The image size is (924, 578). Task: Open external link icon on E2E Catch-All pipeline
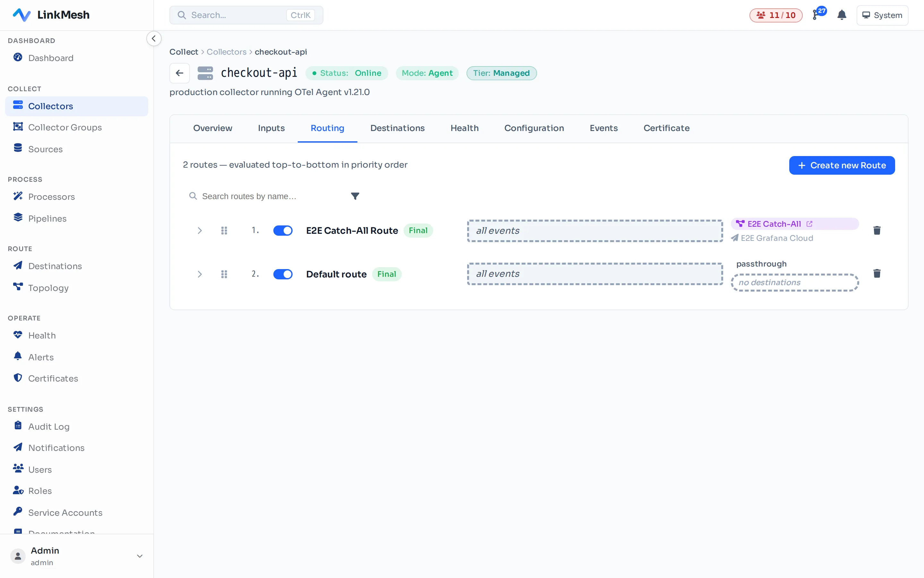click(x=809, y=224)
